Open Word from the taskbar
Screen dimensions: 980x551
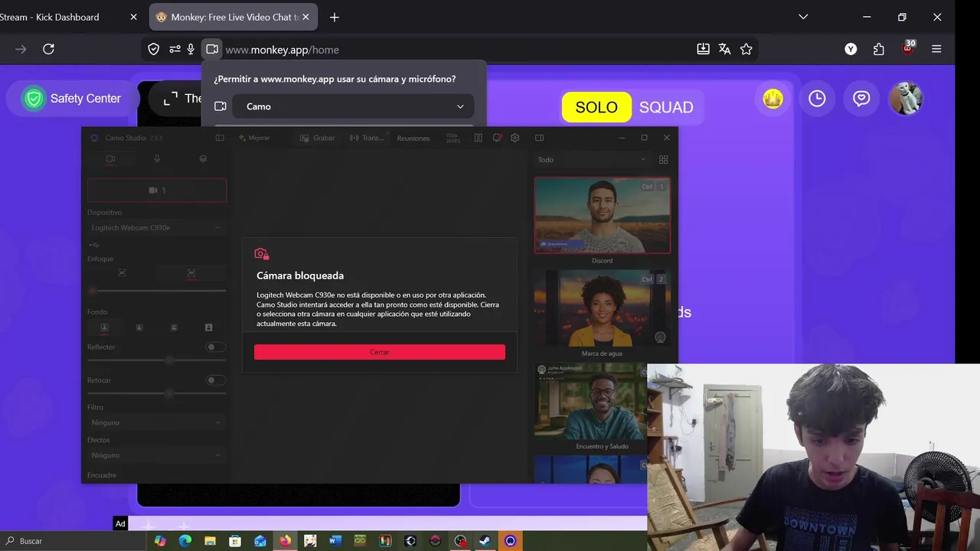(335, 541)
